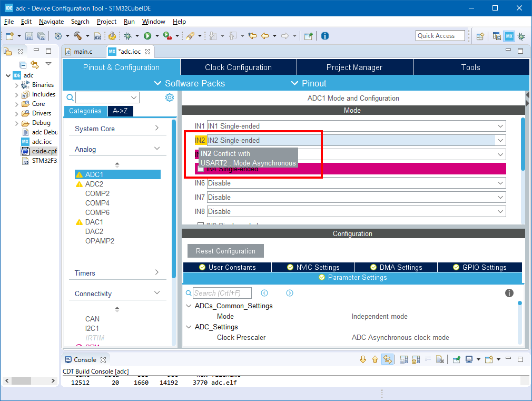Open the category search combo box dropdown
Image resolution: width=532 pixels, height=401 pixels.
tap(134, 98)
